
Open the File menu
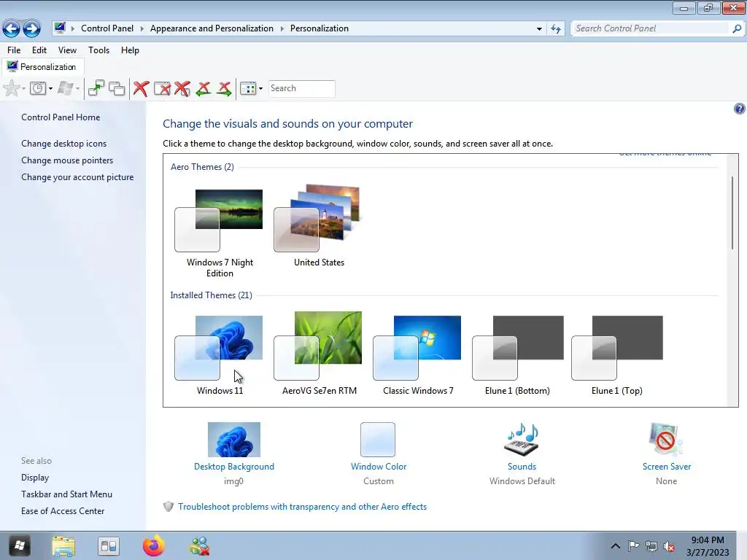(14, 50)
